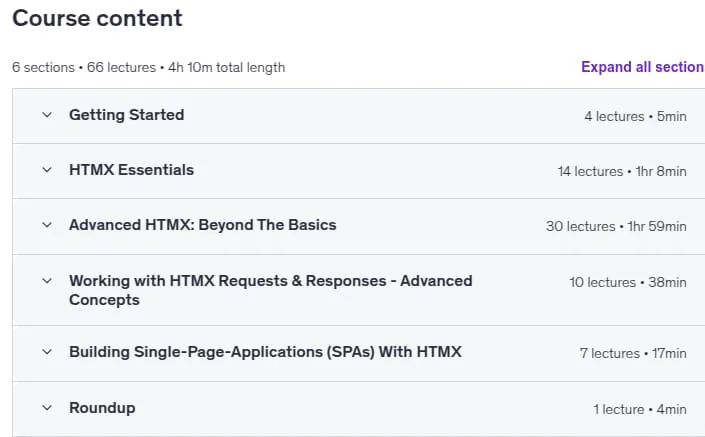Click the Expand all sections link
705x437 pixels.
coord(643,67)
